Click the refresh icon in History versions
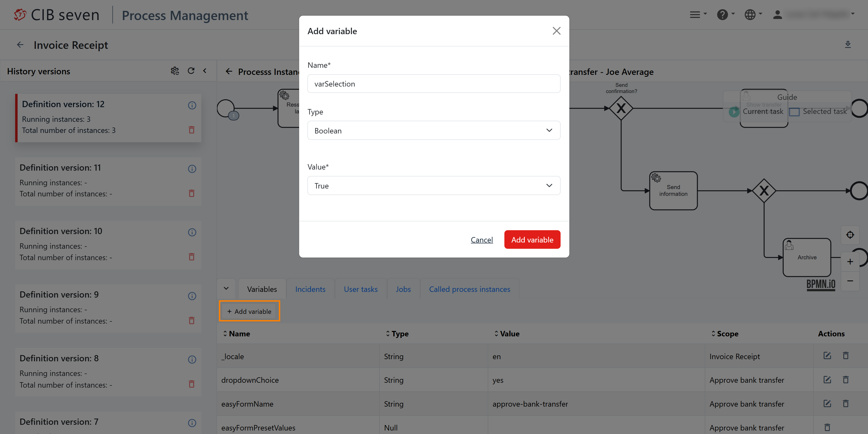 click(x=191, y=71)
